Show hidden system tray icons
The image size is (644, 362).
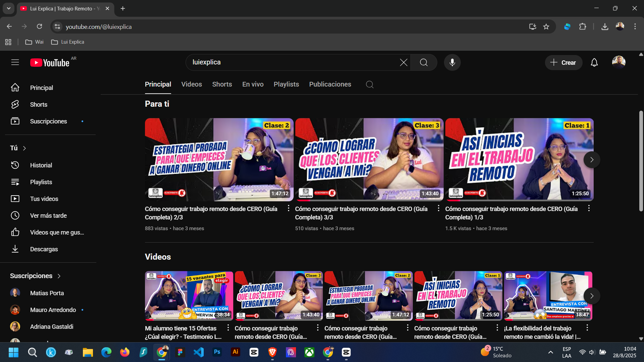[x=550, y=352]
